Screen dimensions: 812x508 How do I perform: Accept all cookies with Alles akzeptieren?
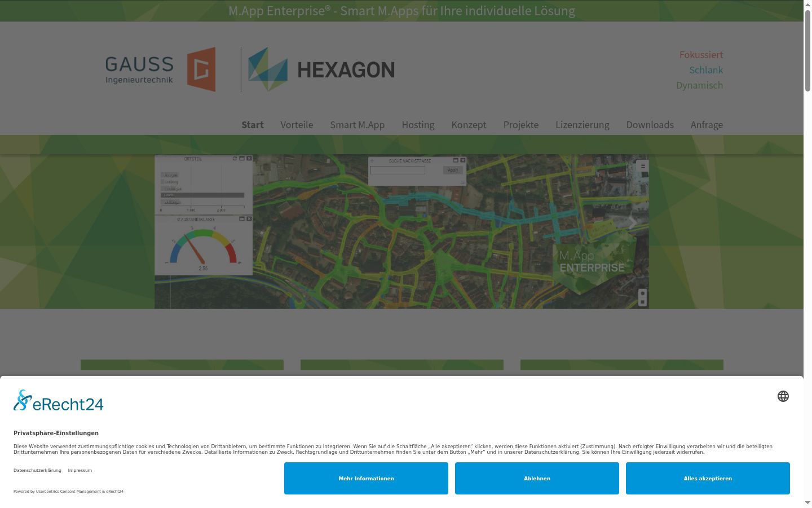click(708, 479)
